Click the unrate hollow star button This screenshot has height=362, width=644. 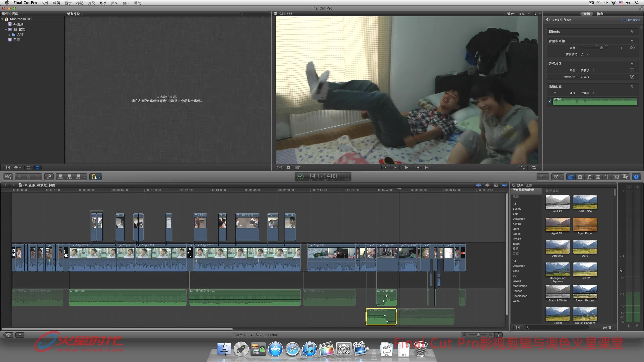pos(28,177)
